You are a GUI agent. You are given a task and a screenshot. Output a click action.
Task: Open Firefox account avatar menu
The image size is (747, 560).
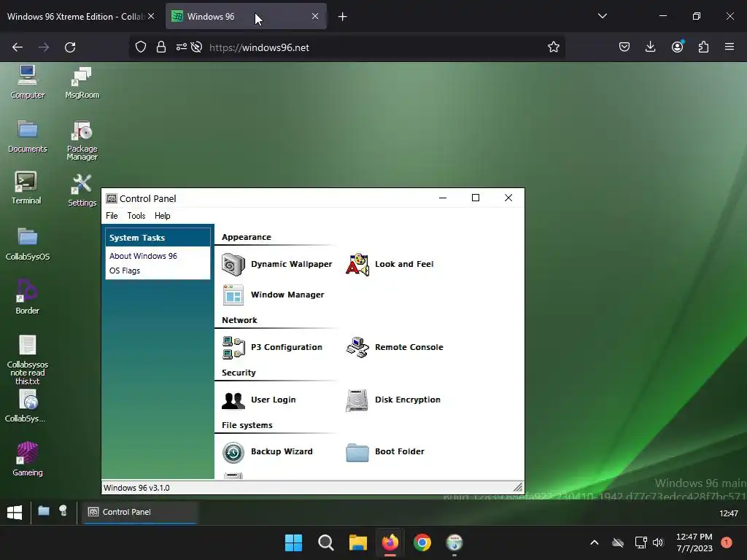point(677,47)
